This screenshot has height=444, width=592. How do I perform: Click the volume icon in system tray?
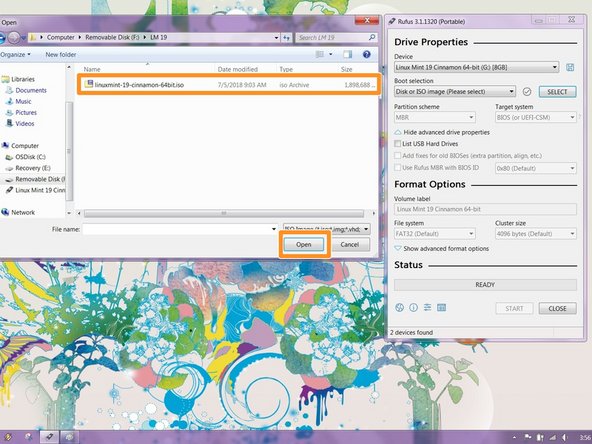tap(565, 438)
